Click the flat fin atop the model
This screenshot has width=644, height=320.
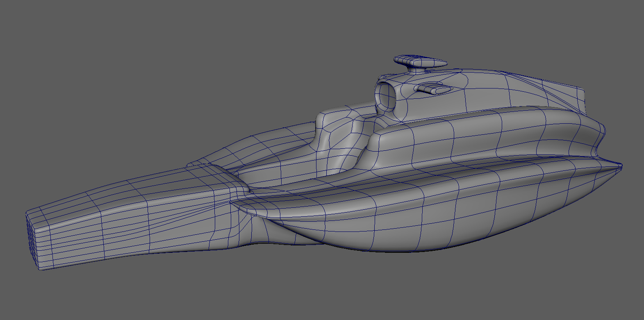click(x=420, y=62)
